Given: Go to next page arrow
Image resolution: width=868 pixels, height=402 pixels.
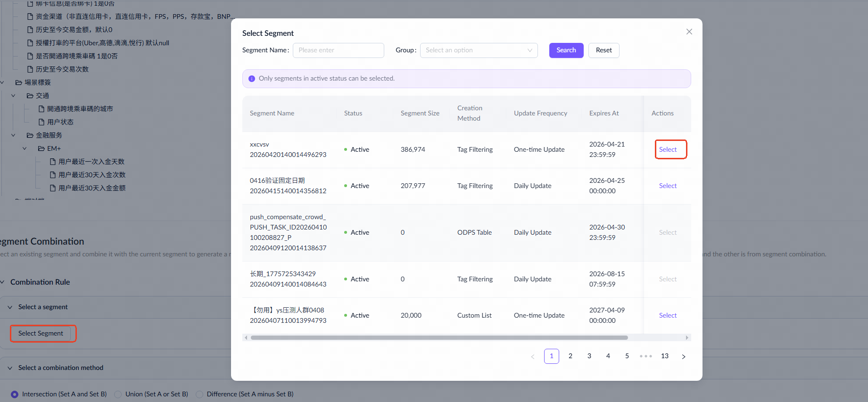Looking at the screenshot, I should 683,356.
